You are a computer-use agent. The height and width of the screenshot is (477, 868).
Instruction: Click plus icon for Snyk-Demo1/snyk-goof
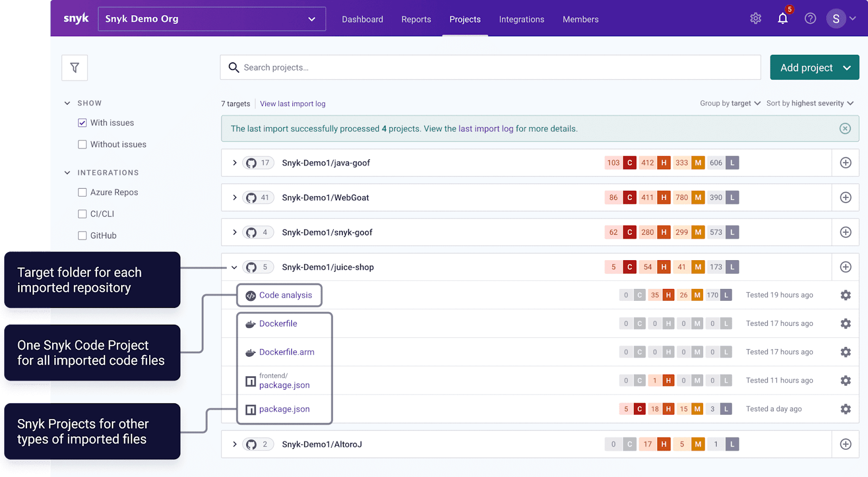coord(846,232)
